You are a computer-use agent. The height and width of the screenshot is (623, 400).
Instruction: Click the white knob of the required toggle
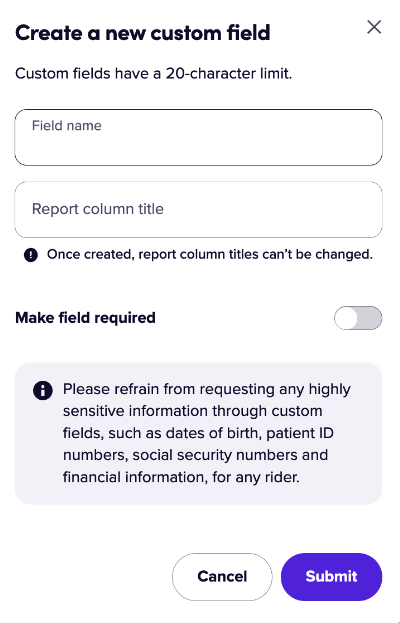(x=346, y=318)
